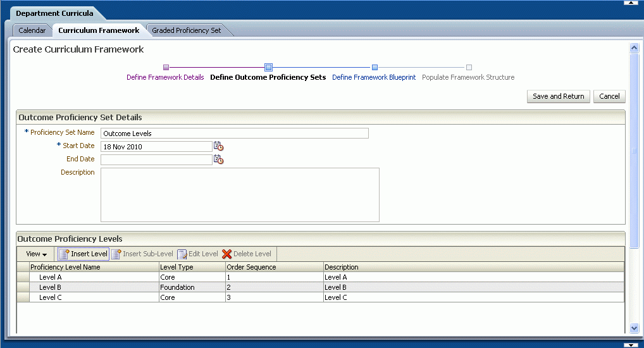This screenshot has width=644, height=348.
Task: Select the Populate Framework Structure step marker
Action: pyautogui.click(x=469, y=67)
